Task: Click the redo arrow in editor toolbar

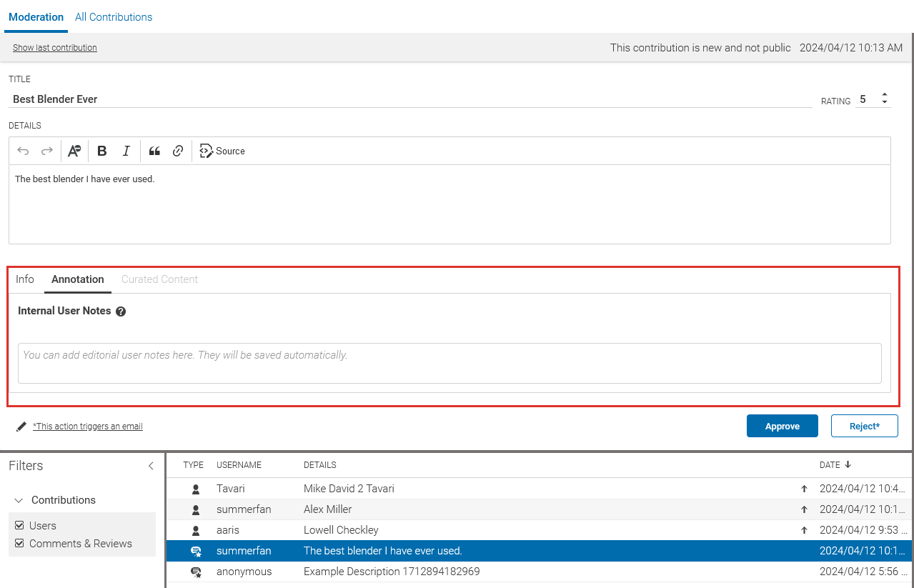Action: pos(47,151)
